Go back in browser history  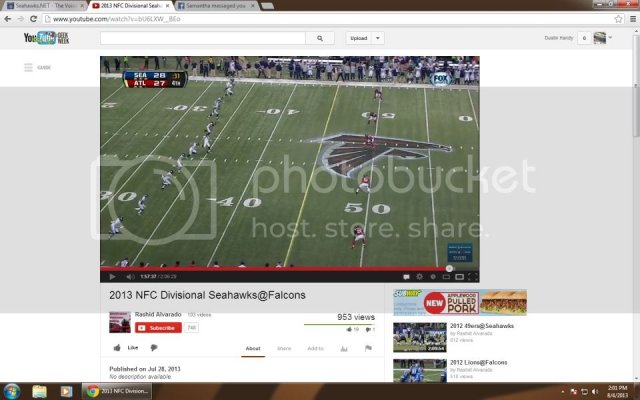[8, 19]
